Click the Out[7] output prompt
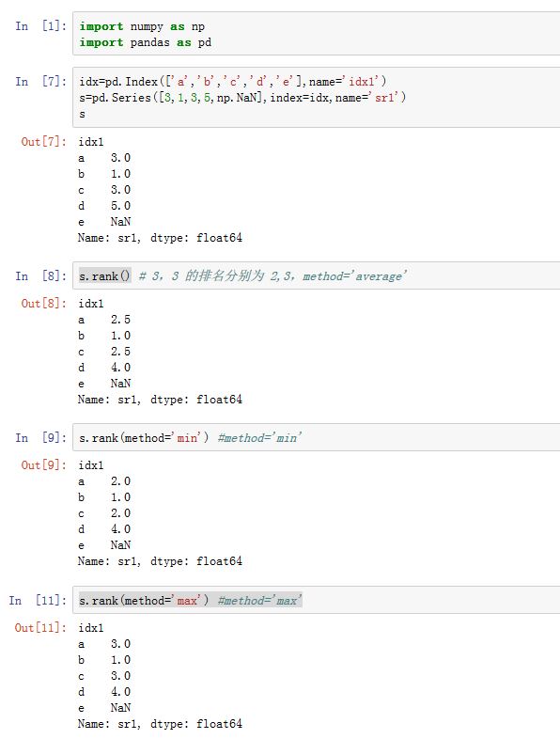The width and height of the screenshot is (560, 739). (x=44, y=141)
